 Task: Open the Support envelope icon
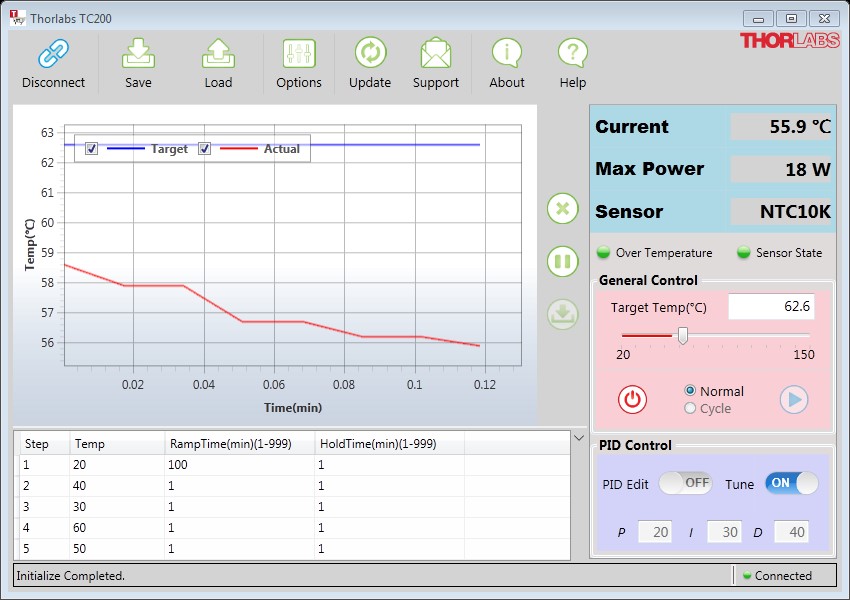436,53
